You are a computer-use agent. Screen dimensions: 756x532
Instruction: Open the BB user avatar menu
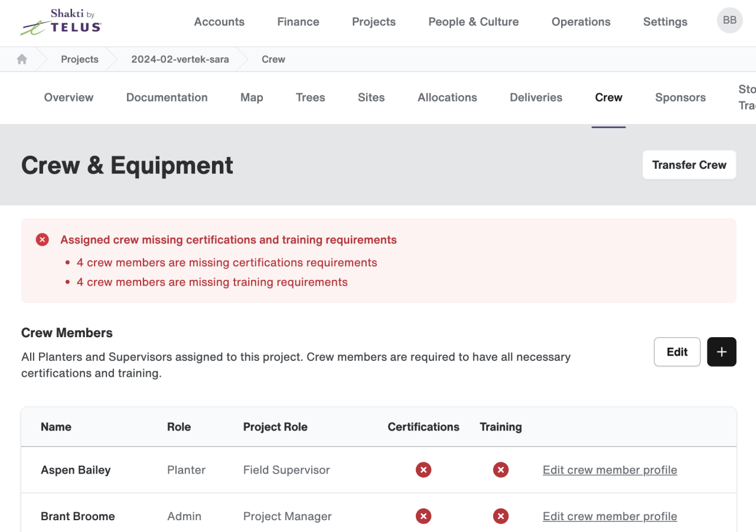point(729,21)
